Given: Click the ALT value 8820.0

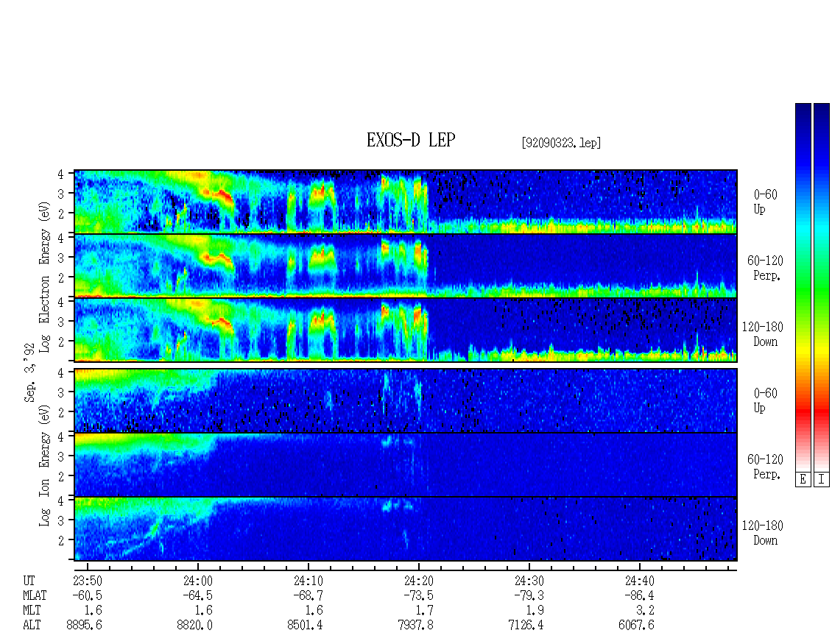Looking at the screenshot, I should click(194, 626).
